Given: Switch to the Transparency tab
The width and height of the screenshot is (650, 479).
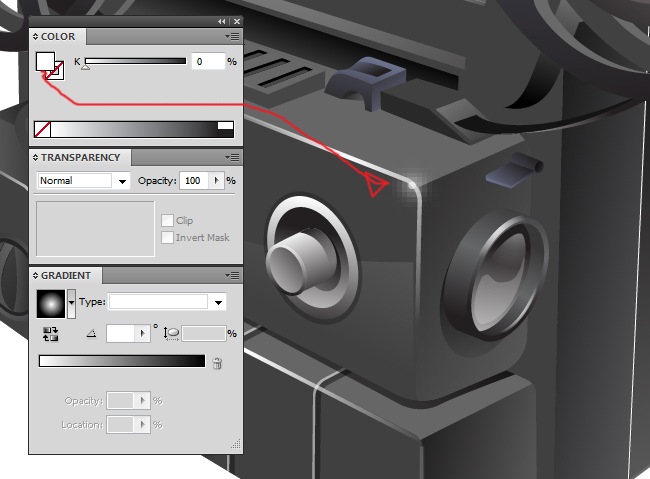Looking at the screenshot, I should pyautogui.click(x=80, y=158).
